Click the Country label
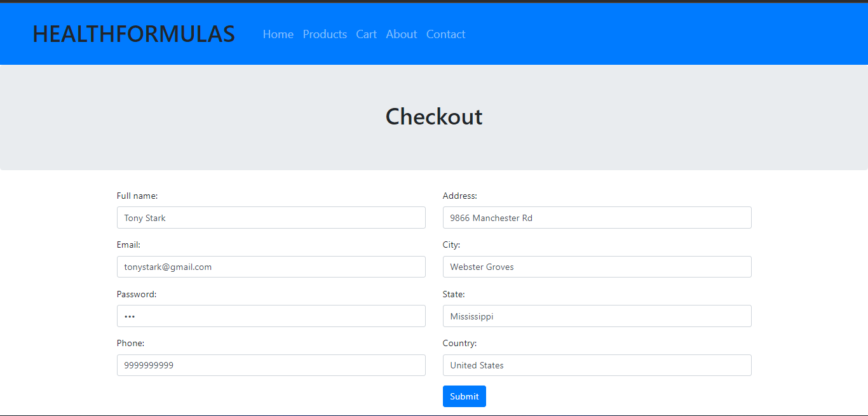The image size is (868, 416). pos(459,343)
